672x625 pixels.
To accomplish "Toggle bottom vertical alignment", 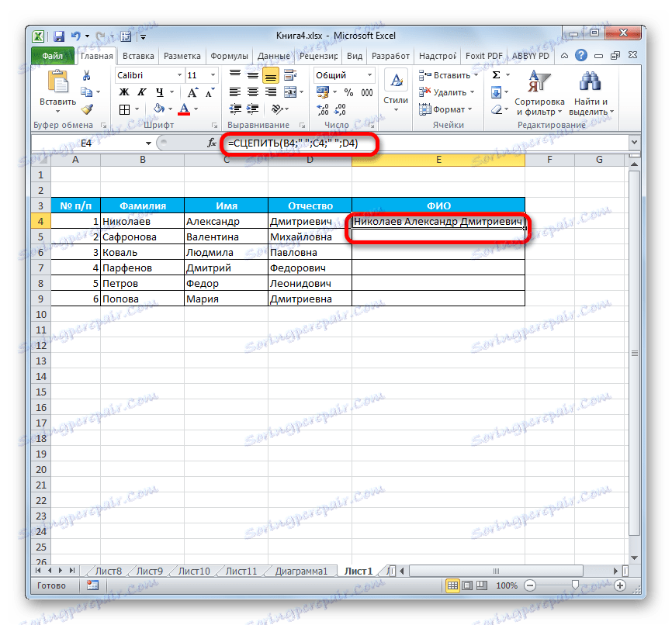I will [x=271, y=76].
